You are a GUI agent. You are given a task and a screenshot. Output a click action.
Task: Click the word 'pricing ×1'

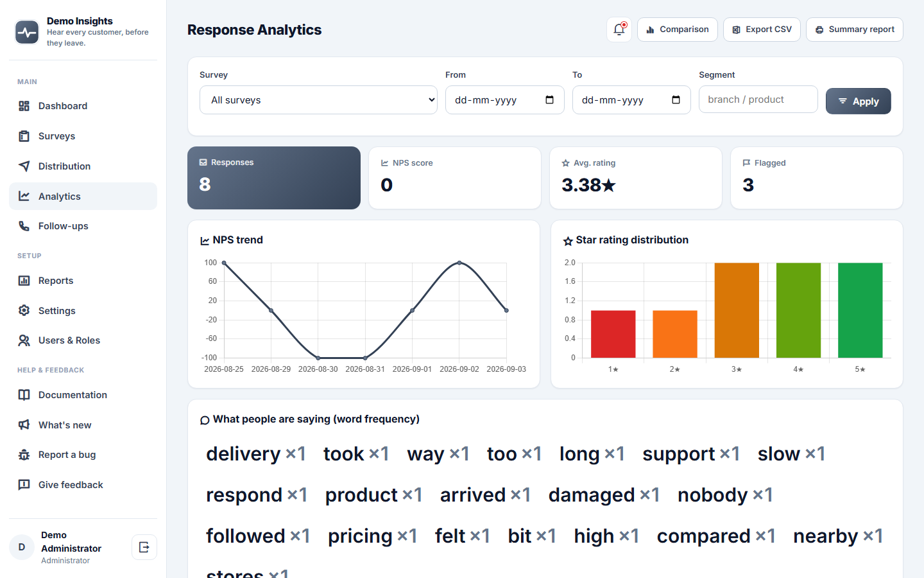372,536
